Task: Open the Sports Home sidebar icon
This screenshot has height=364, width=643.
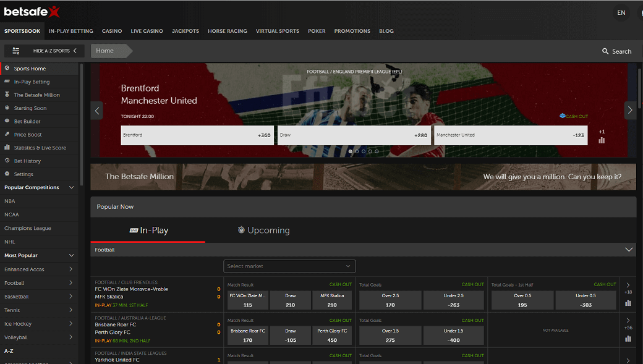Action: coord(7,68)
